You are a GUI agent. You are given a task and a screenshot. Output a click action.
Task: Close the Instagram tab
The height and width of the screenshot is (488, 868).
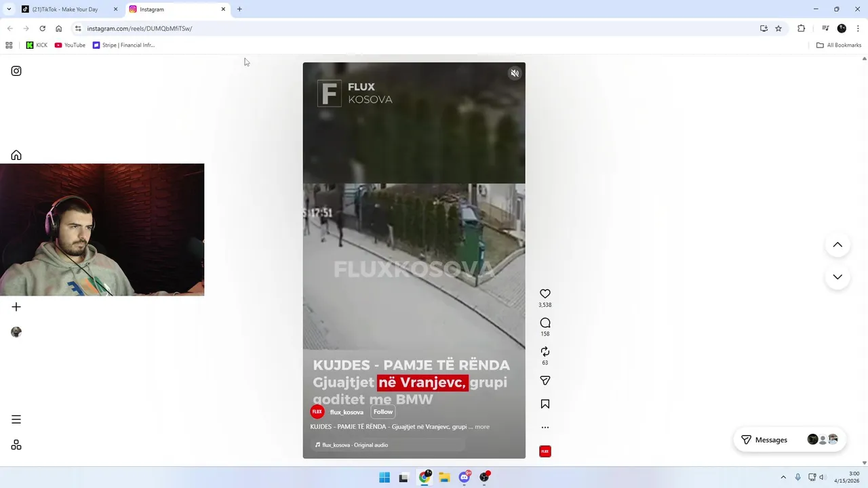click(223, 9)
